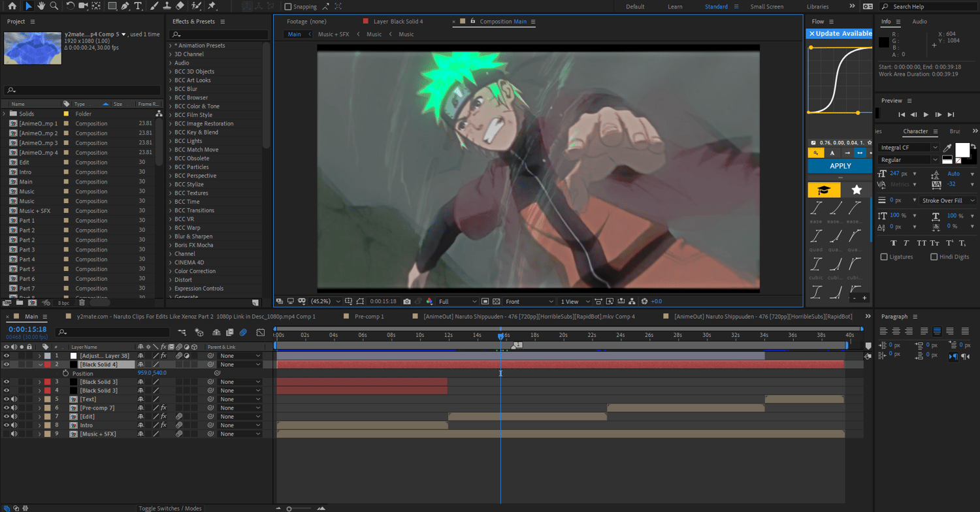The height and width of the screenshot is (512, 980).
Task: Open the Regular font style dropdown
Action: tap(907, 160)
